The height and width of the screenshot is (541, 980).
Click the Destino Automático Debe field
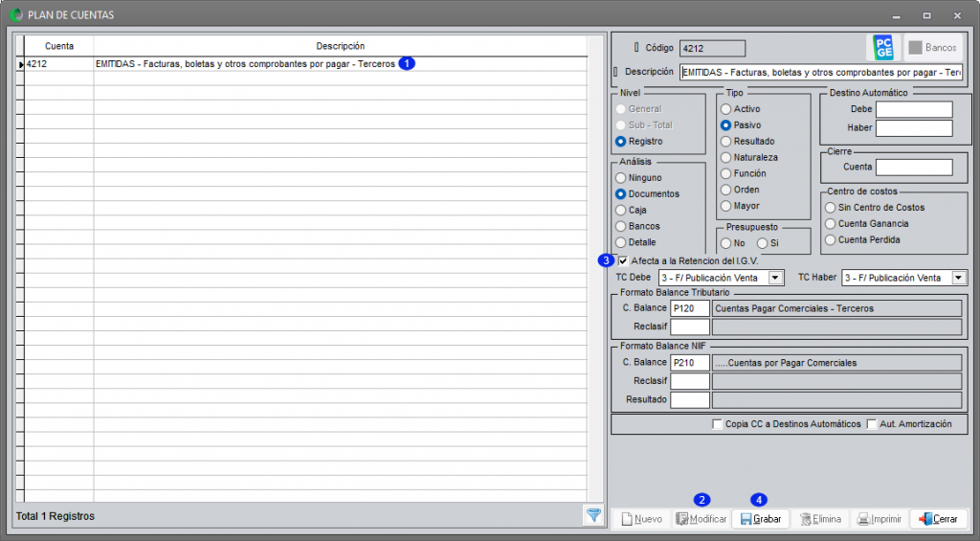point(914,109)
